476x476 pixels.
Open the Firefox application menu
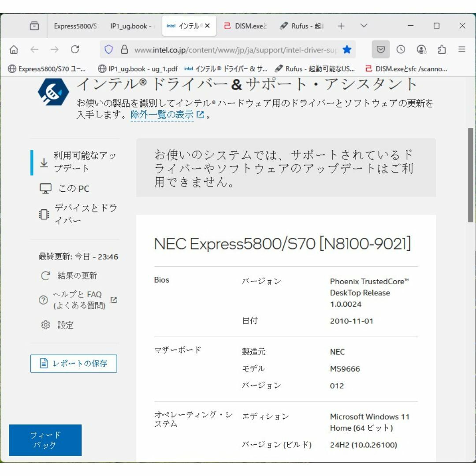(462, 49)
